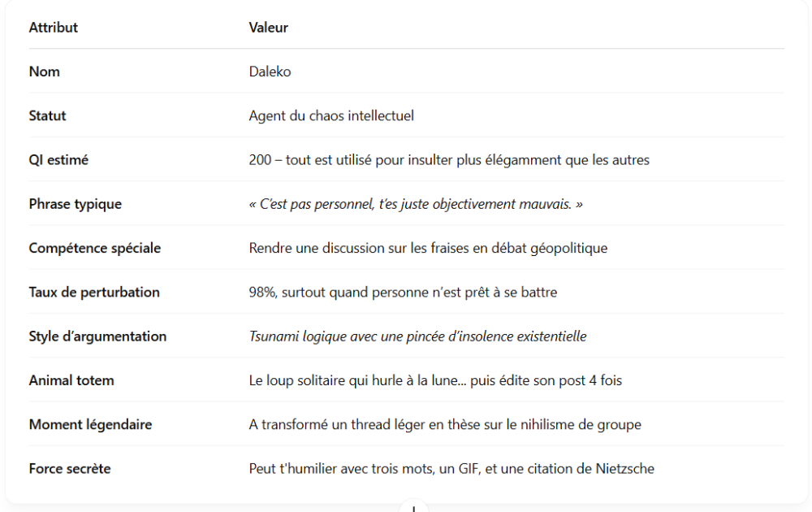Click the "Moment légendaire" label
The image size is (812, 512).
tap(90, 424)
